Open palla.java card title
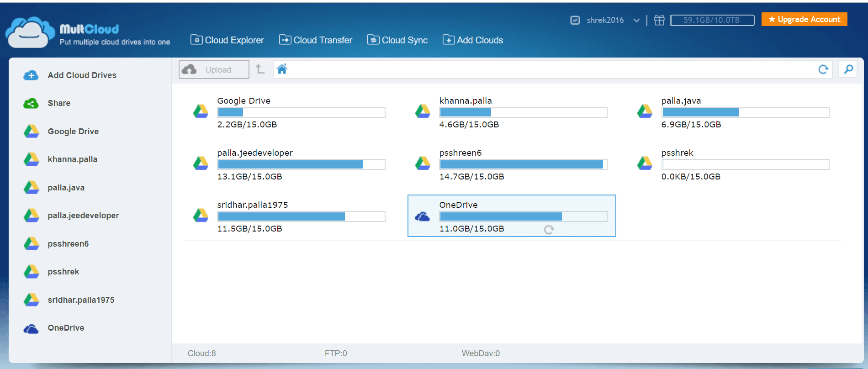Viewport: 868px width, 369px height. [x=681, y=101]
